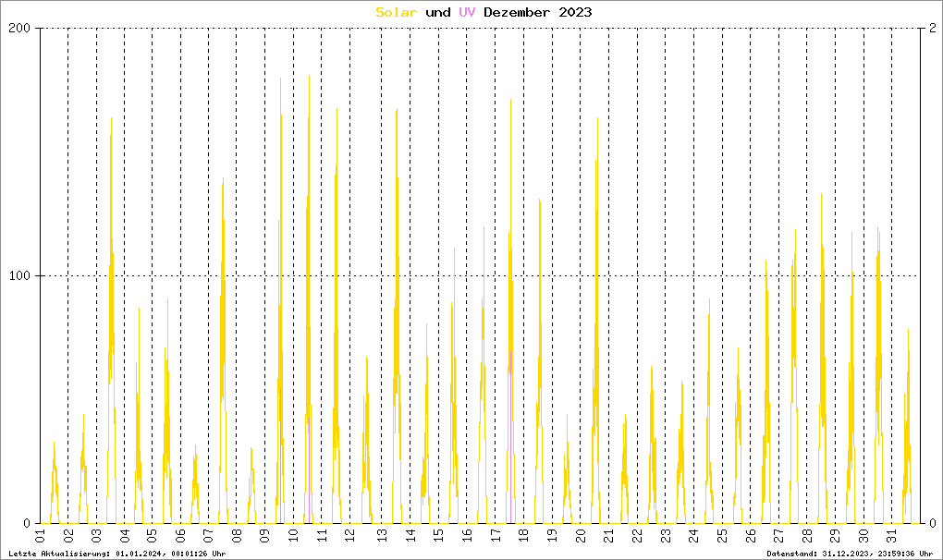The width and height of the screenshot is (943, 560).
Task: Select day 28 on the x-axis
Action: tap(806, 537)
